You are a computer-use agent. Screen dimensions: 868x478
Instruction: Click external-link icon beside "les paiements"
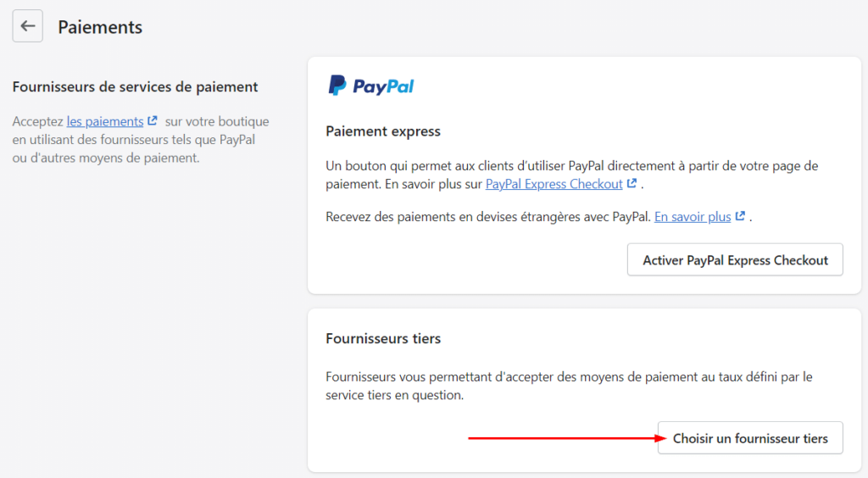[153, 121]
